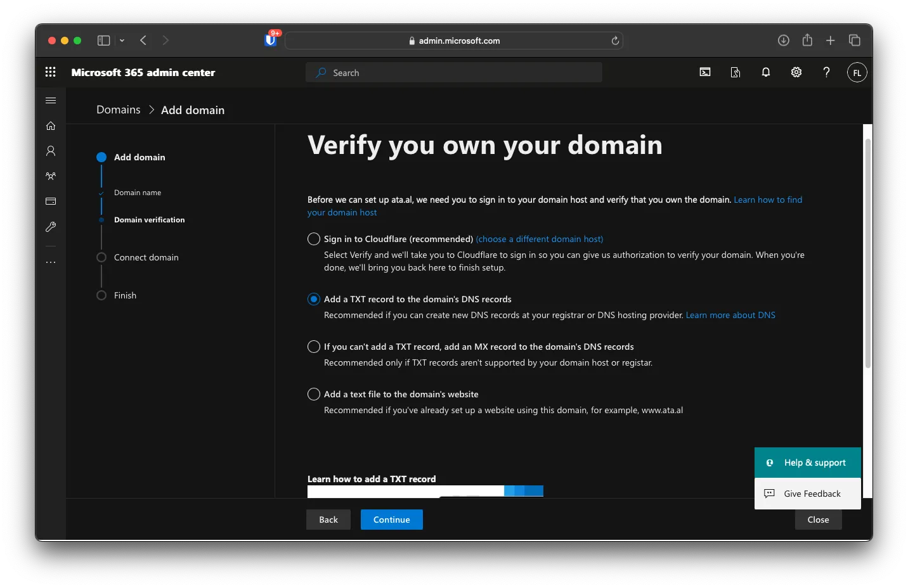This screenshot has width=908, height=588.
Task: Click Microsoft 365 admin center title
Action: (143, 72)
